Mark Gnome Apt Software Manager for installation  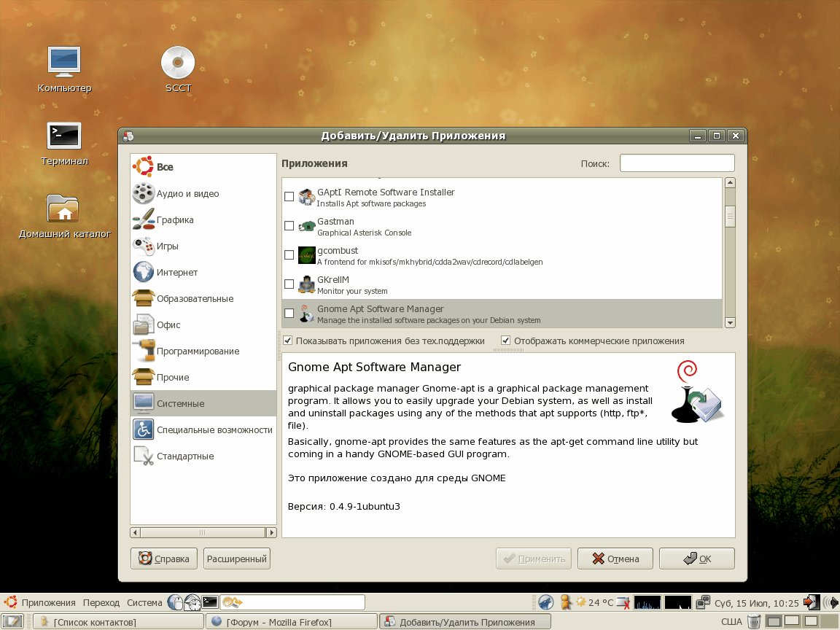coord(289,314)
